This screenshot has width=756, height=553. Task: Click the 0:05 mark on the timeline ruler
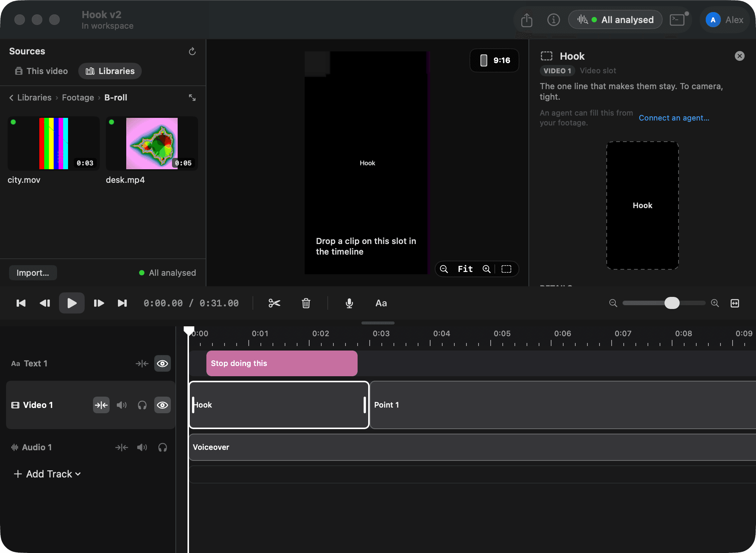502,334
